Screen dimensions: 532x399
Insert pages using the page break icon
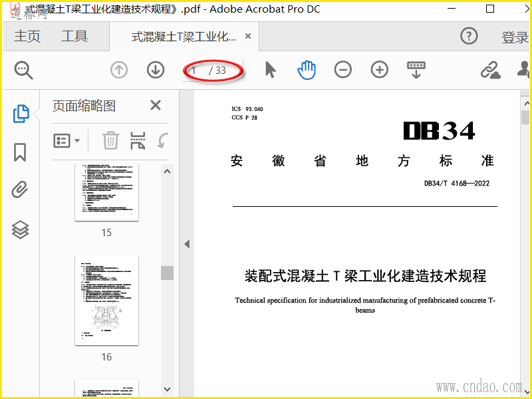(138, 140)
